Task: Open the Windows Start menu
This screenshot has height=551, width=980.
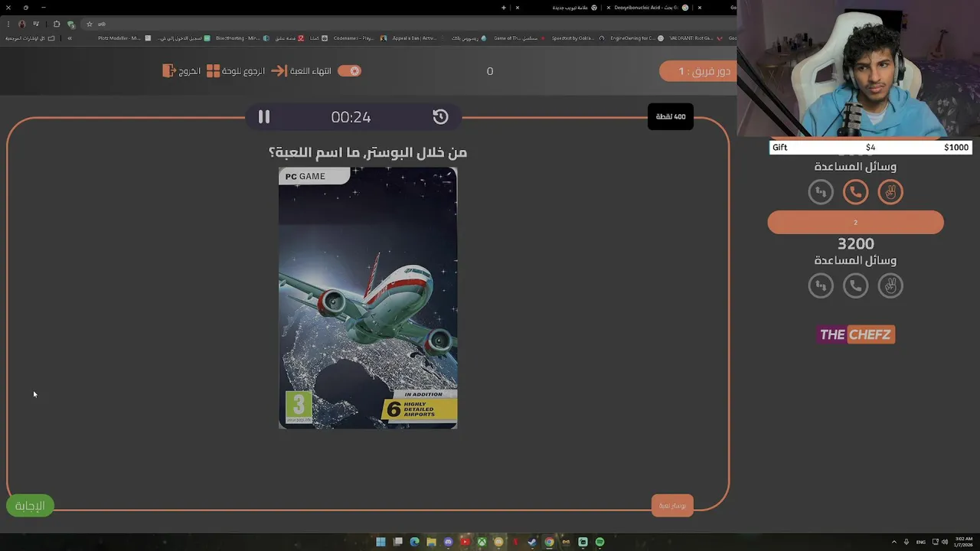Action: point(381,542)
